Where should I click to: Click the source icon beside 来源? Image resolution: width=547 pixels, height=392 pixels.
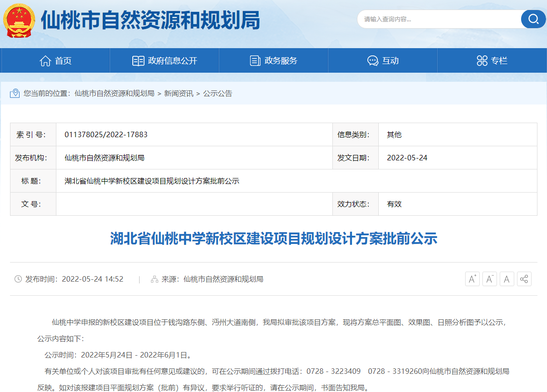(x=155, y=279)
